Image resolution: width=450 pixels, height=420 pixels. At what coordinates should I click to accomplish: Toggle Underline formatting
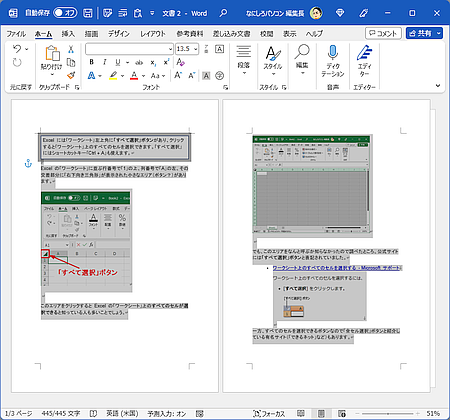tap(118, 62)
